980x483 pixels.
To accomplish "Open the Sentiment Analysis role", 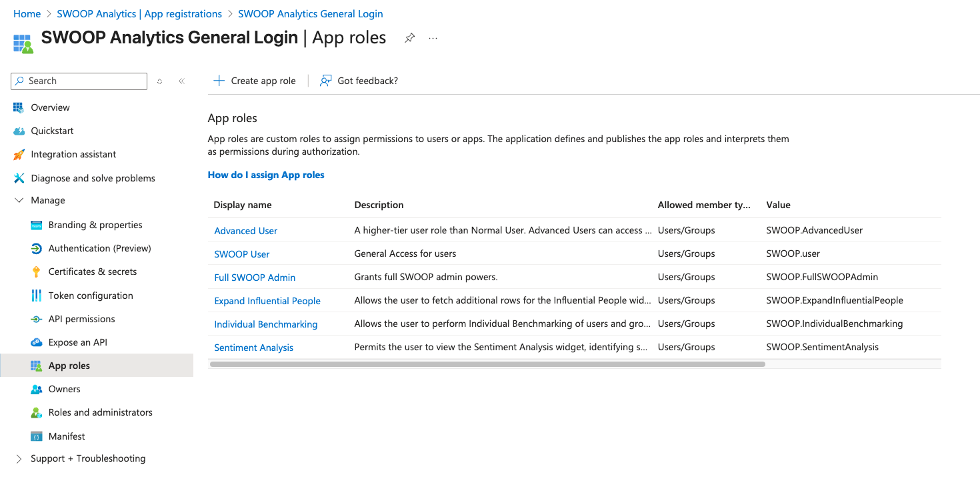I will 254,348.
